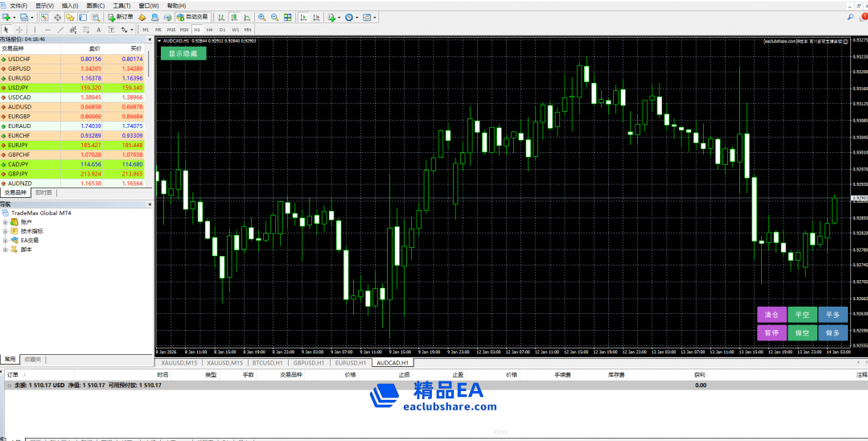Toggle the 自动交易 auto trading button
This screenshot has width=868, height=441.
(x=192, y=17)
